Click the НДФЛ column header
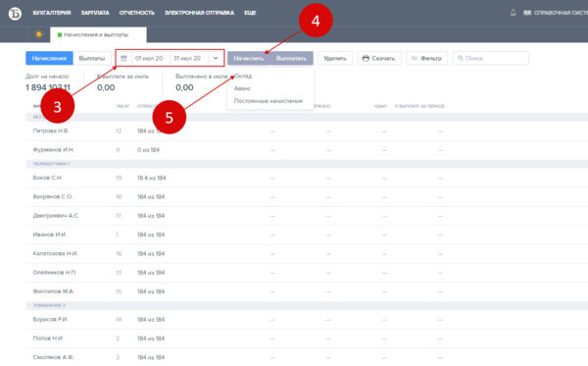Image resolution: width=588 pixels, height=366 pixels. coord(380,106)
